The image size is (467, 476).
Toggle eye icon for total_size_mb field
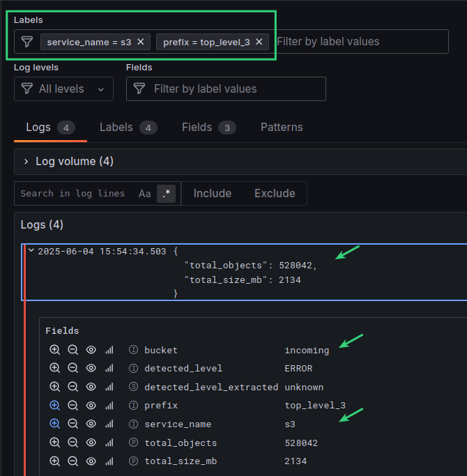pyautogui.click(x=91, y=461)
